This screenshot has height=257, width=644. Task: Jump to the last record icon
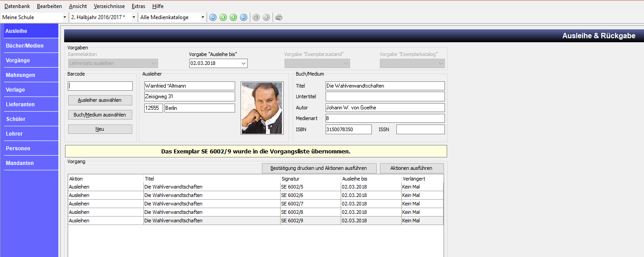tap(244, 17)
